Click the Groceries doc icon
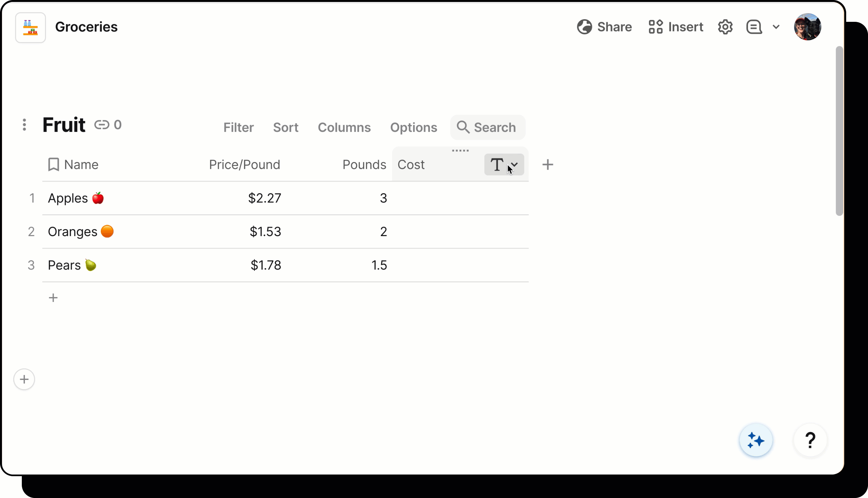 [x=30, y=27]
